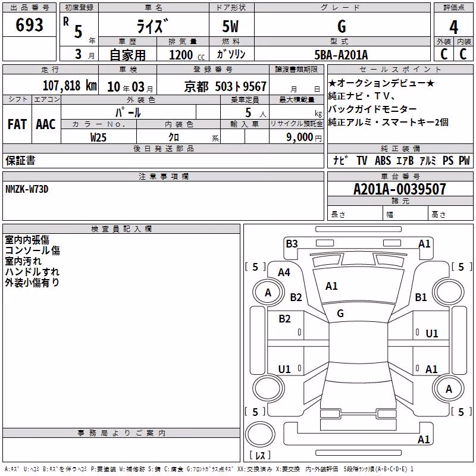Click the U1 dent mark on right door
This screenshot has height=476, width=476.
pyautogui.click(x=432, y=334)
